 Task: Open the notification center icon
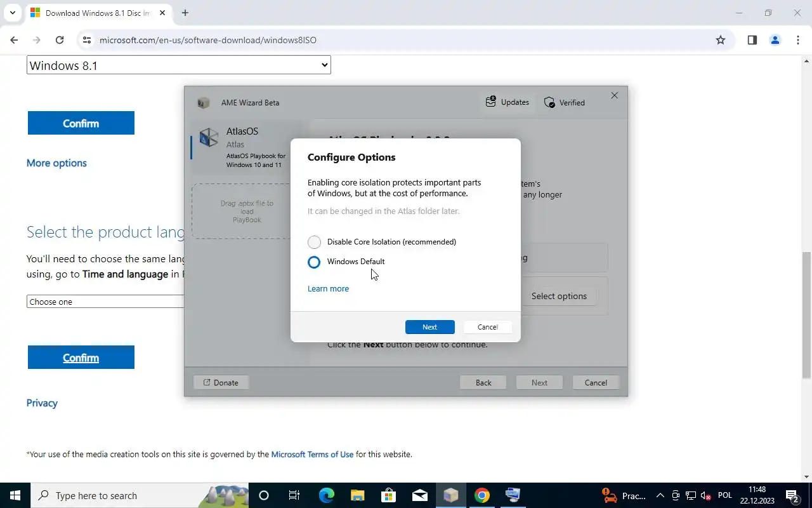(x=792, y=495)
